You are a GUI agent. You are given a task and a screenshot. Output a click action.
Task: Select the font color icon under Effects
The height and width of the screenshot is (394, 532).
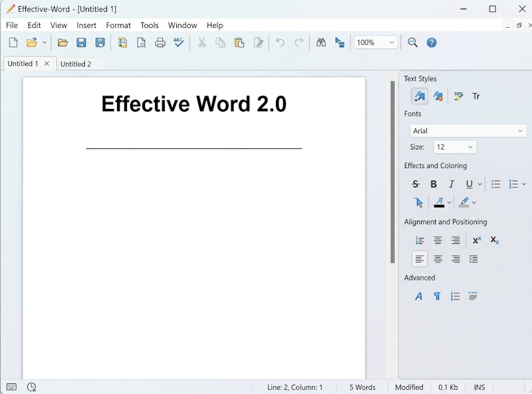click(x=440, y=202)
